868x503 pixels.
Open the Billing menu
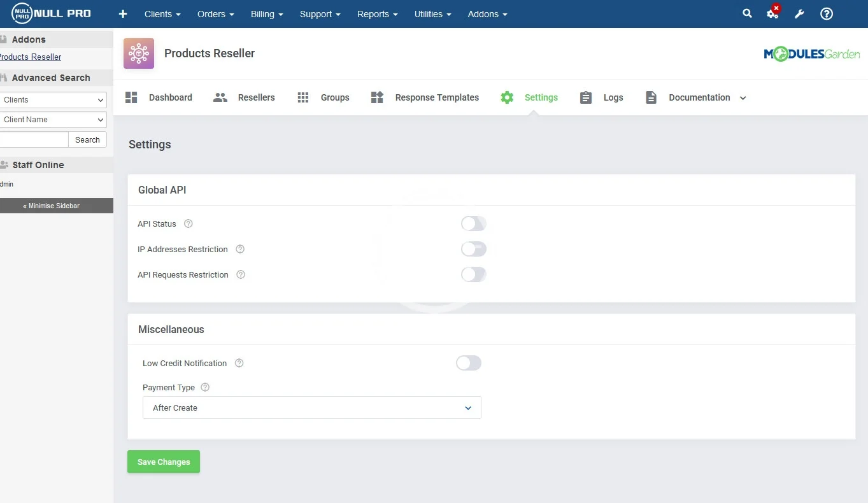pos(267,14)
